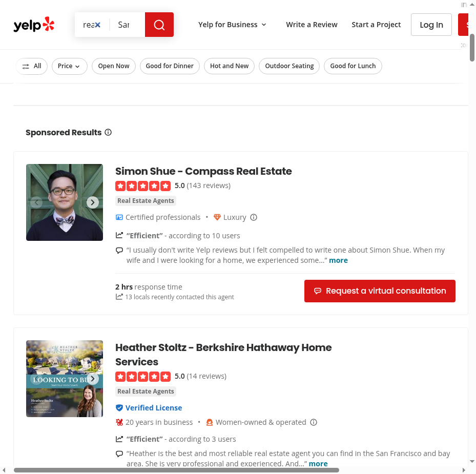
Task: Click the scroll left arrow
Action: point(4,470)
